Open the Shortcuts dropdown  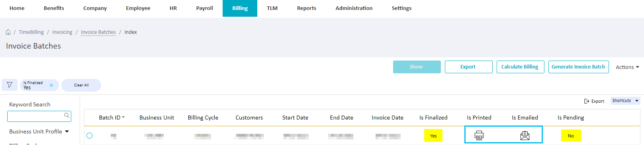click(x=625, y=101)
